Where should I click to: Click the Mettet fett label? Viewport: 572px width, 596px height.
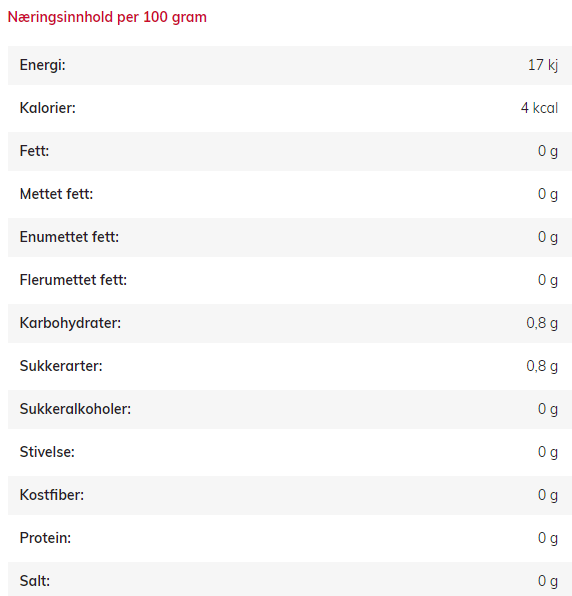56,194
